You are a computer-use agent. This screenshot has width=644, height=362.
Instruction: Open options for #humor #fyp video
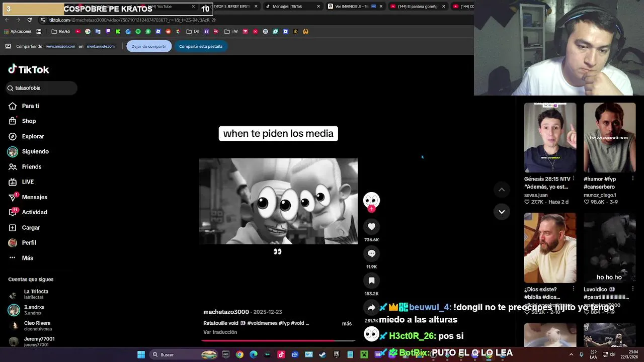pos(633,178)
